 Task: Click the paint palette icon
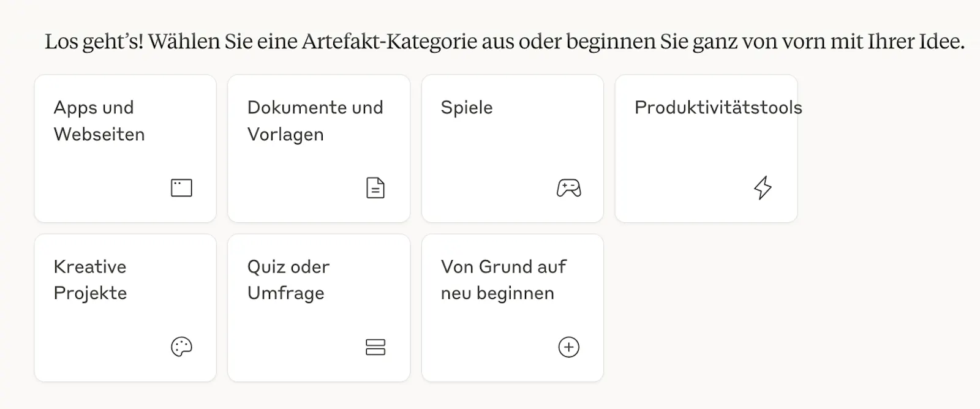point(181,347)
